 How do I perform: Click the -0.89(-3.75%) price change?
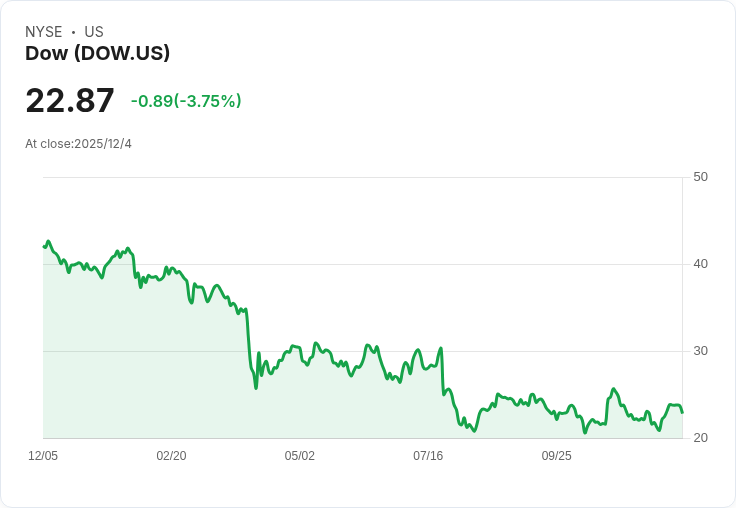pyautogui.click(x=186, y=101)
